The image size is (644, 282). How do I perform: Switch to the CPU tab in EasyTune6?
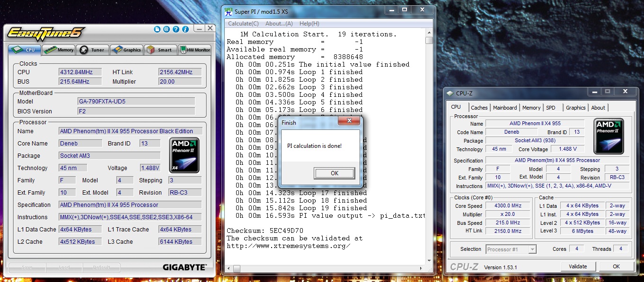25,50
